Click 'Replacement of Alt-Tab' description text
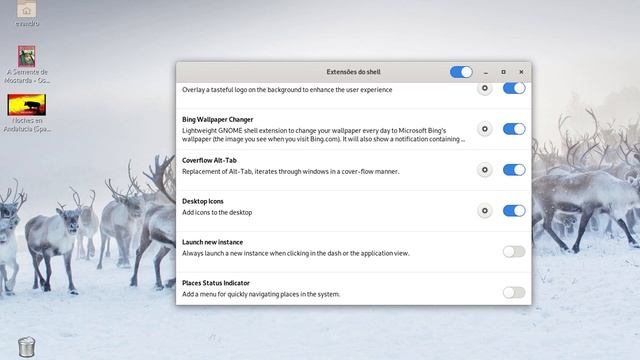 pyautogui.click(x=291, y=172)
